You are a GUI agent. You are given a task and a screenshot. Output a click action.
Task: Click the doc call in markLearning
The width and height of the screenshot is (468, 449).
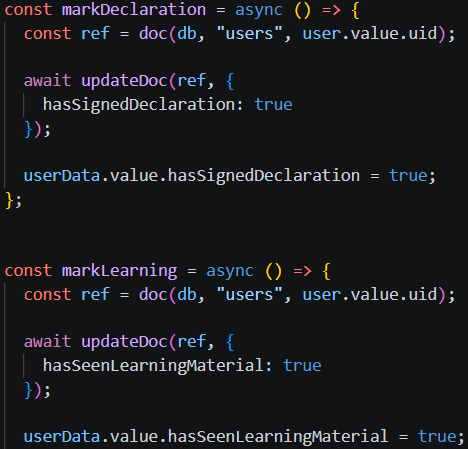pyautogui.click(x=153, y=294)
